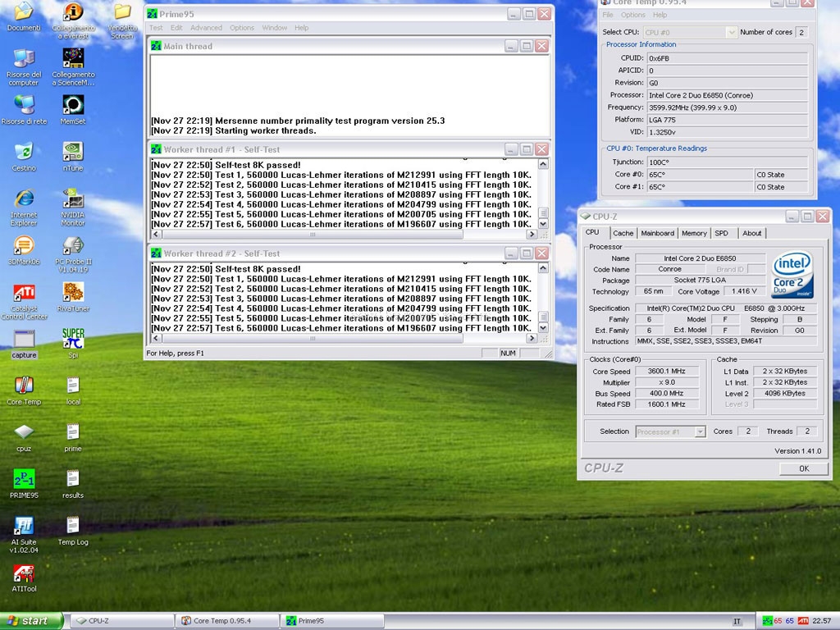Click the CPUID value 0x6FB
840x630 pixels.
click(728, 58)
